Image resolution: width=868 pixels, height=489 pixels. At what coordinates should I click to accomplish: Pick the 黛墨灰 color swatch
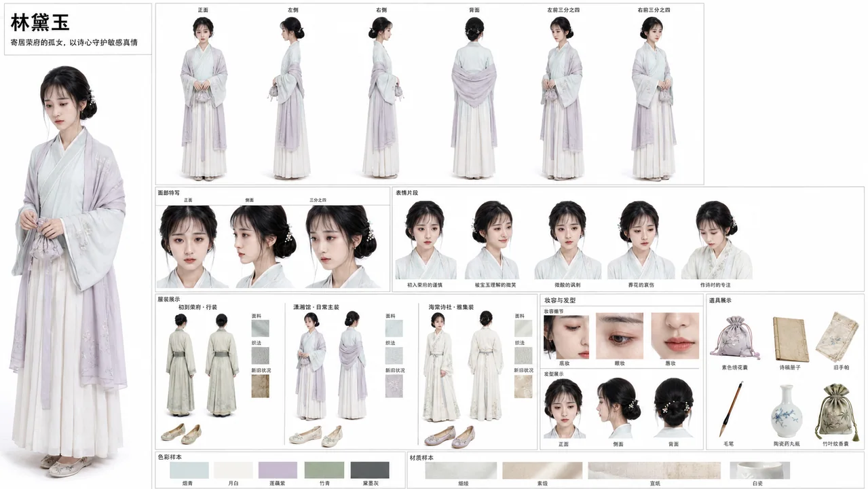[x=370, y=470]
